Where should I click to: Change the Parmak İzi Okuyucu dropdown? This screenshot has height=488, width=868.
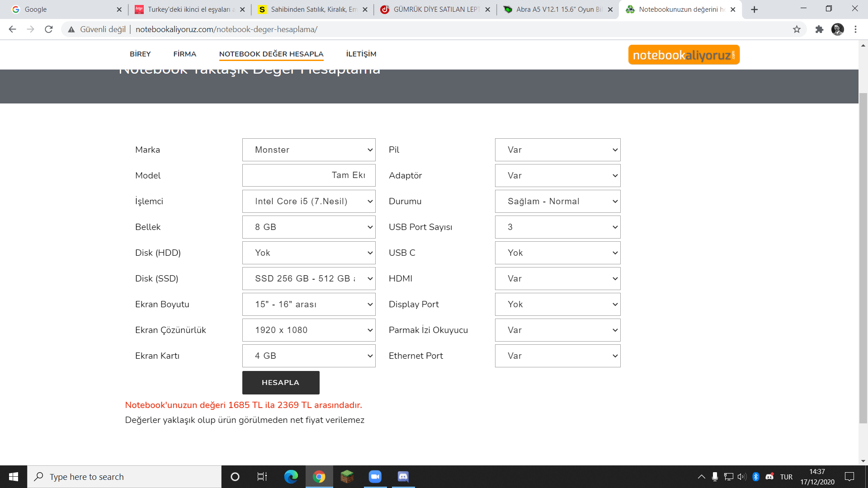click(557, 330)
